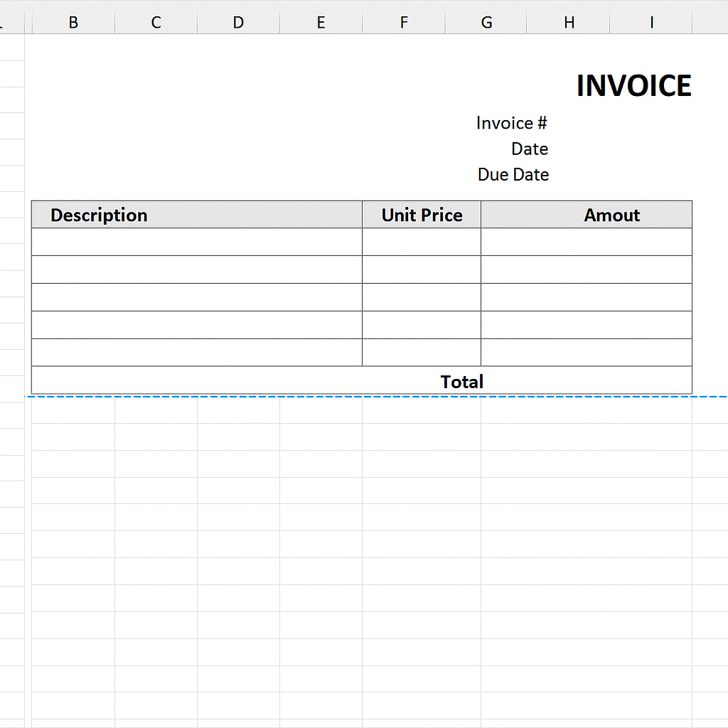This screenshot has width=728, height=728.
Task: Select column I header
Action: click(651, 23)
